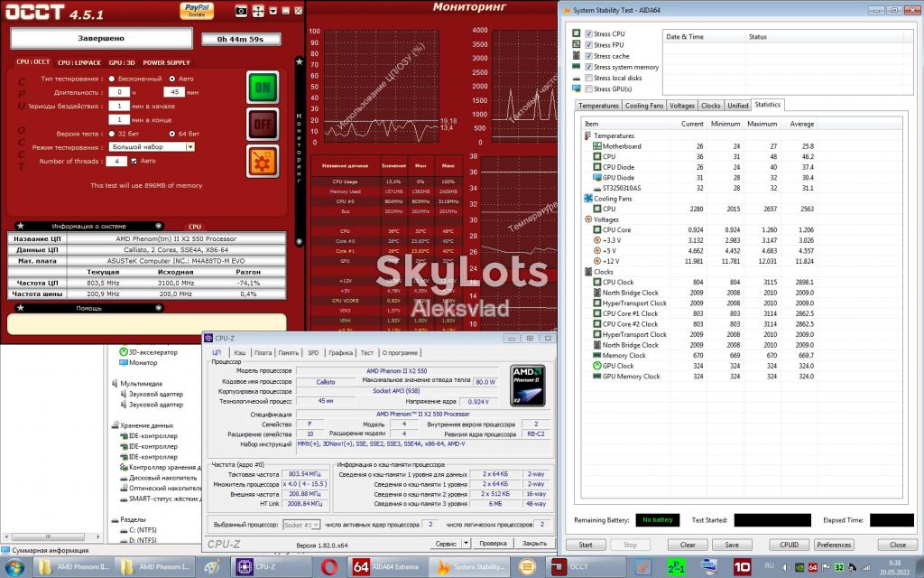
Task: Toggle the Авто threads checkbox in OCCT
Action: 134,161
